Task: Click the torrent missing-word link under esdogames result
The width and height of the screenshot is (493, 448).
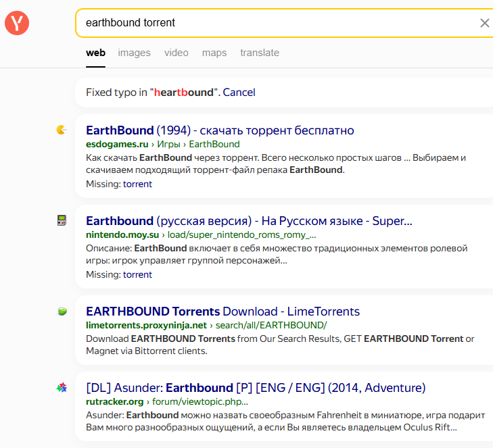Action: coord(137,184)
